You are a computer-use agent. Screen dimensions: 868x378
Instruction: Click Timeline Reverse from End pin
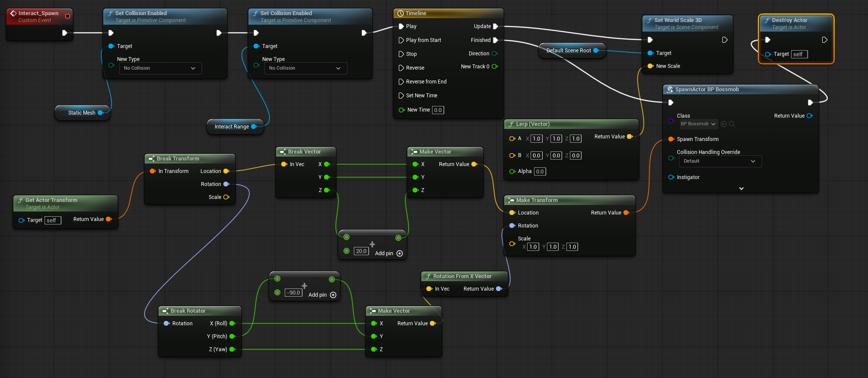401,82
